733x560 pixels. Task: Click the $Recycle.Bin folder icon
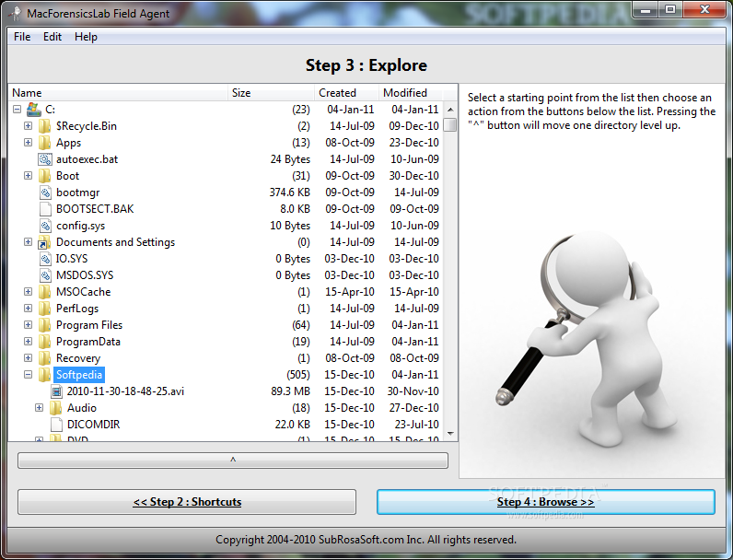[45, 126]
